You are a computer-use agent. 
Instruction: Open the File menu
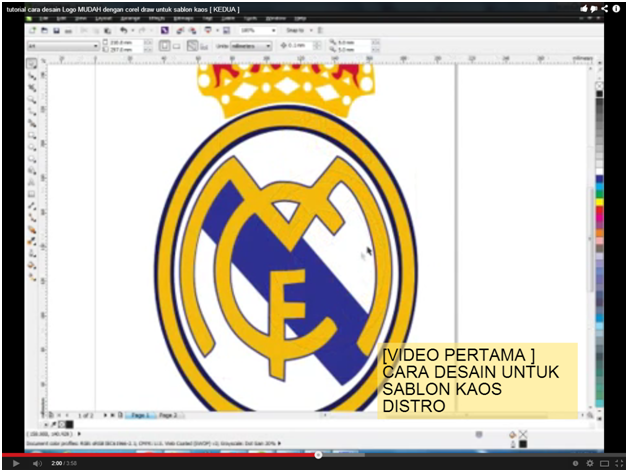tap(44, 18)
